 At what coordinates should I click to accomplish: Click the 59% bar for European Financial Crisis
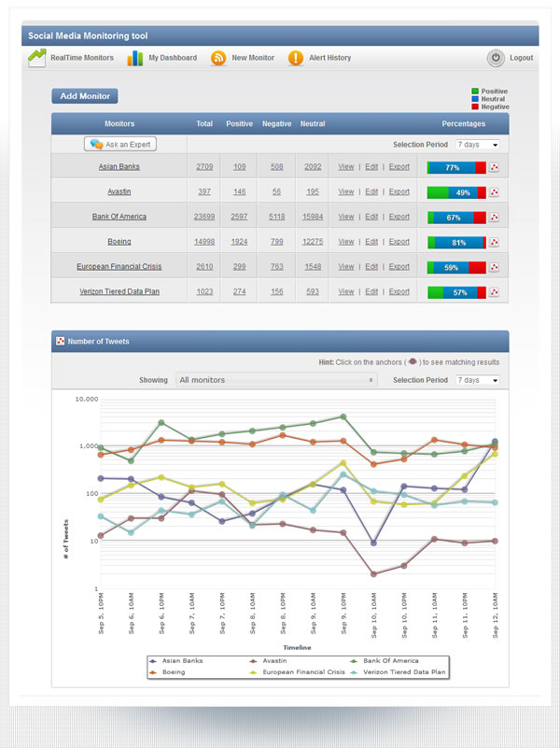click(x=456, y=267)
